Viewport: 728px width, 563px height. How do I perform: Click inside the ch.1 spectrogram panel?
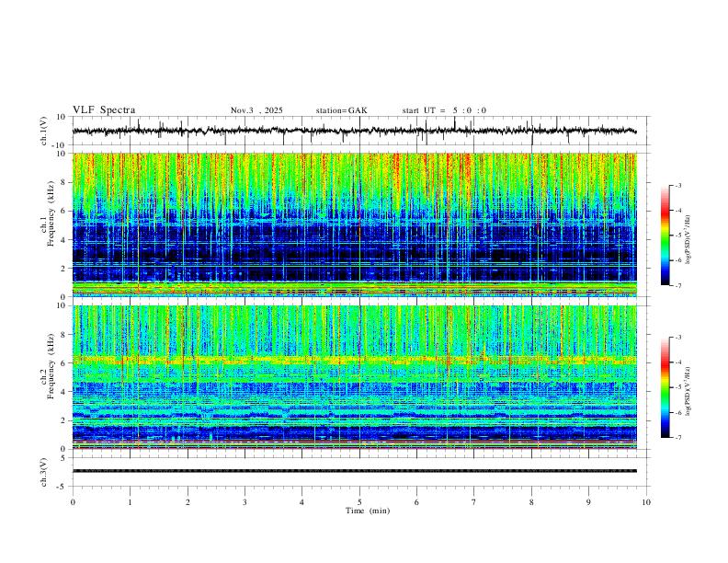[x=354, y=224]
